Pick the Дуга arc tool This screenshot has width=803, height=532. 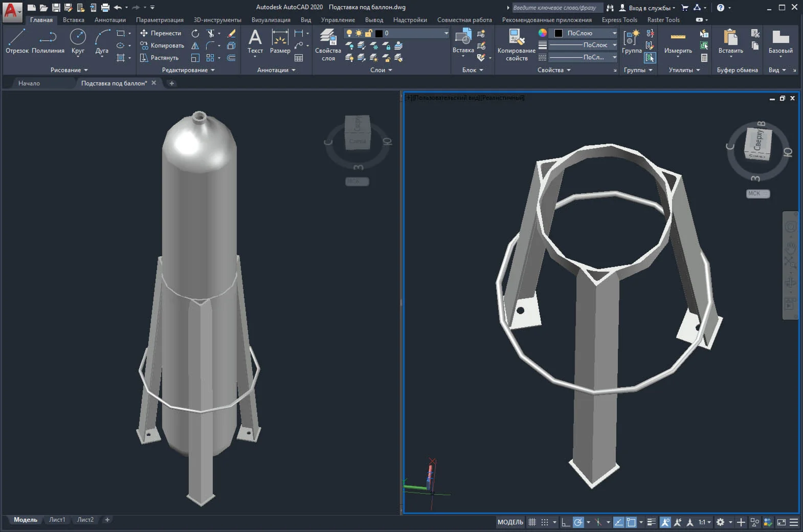[x=102, y=41]
